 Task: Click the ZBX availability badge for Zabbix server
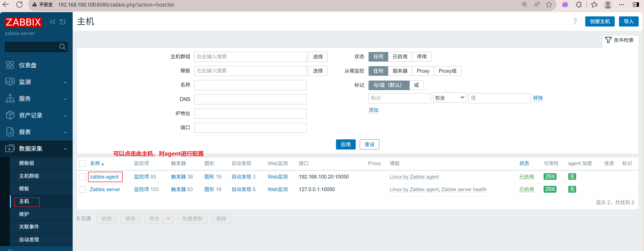coord(550,189)
